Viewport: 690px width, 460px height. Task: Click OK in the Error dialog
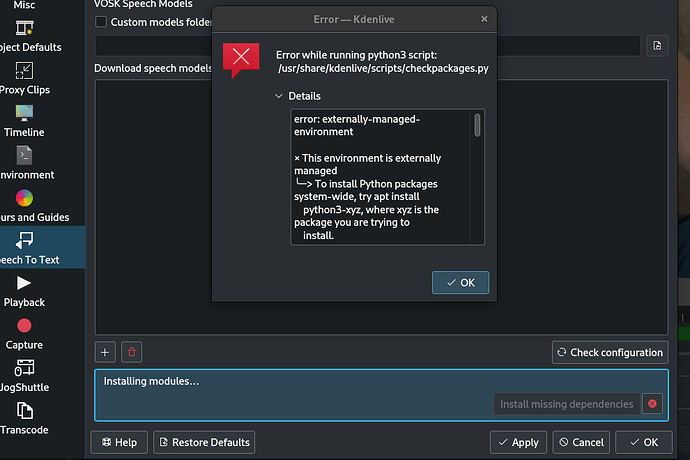(460, 283)
